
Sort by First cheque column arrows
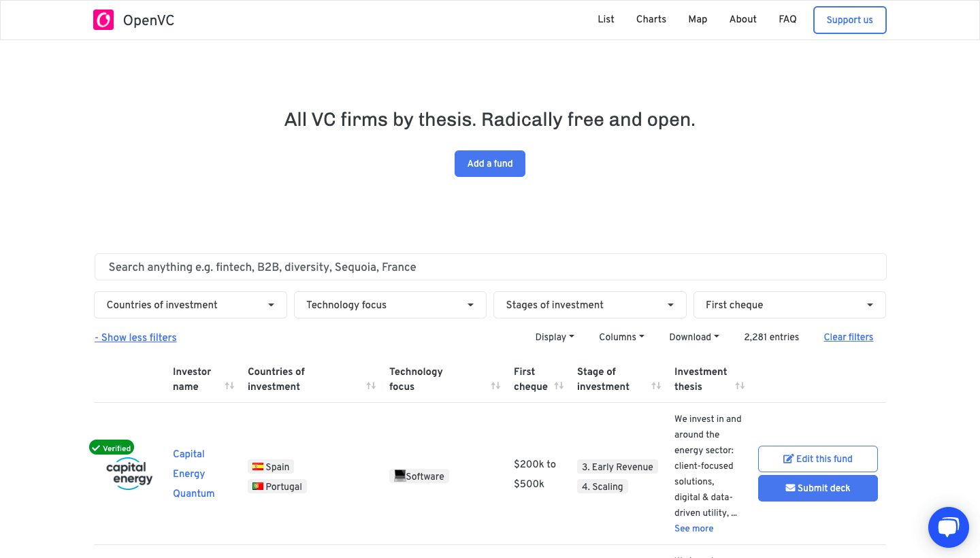coord(559,386)
